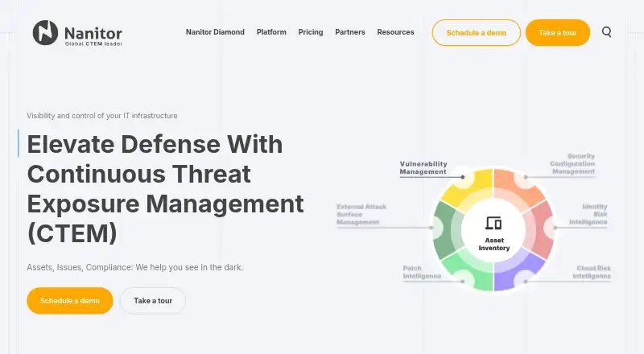
Task: Click the Nanitor logo icon
Action: 45,32
